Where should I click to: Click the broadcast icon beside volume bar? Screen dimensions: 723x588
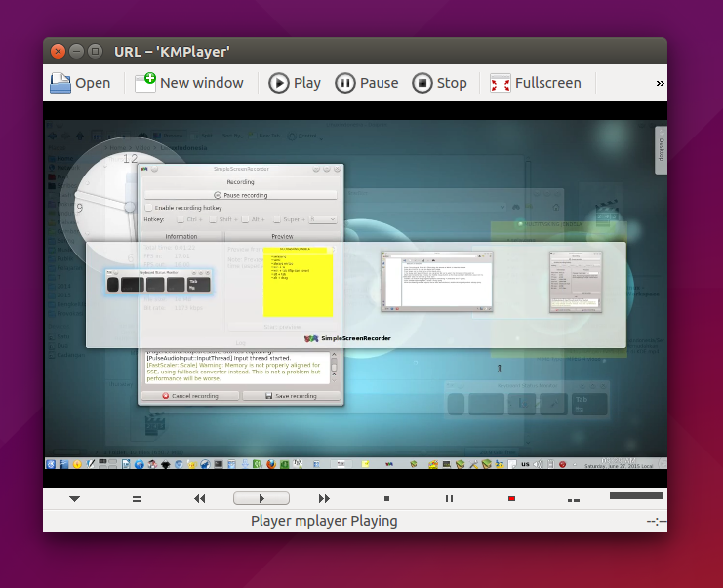[574, 500]
